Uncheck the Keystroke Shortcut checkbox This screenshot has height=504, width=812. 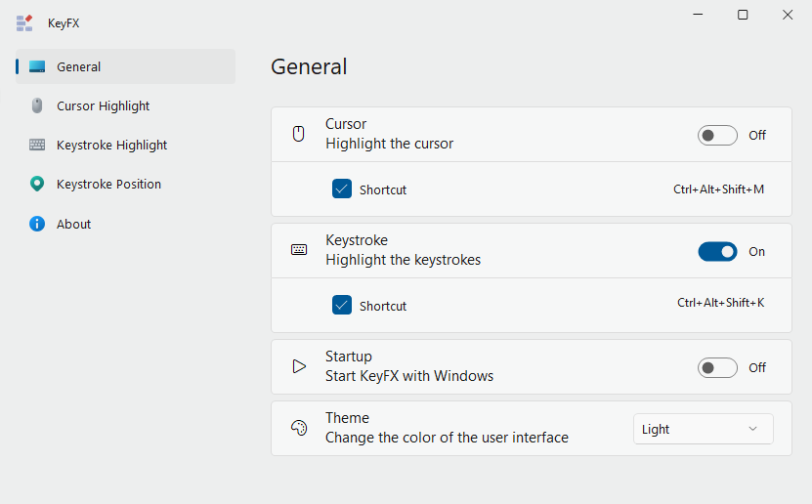(342, 306)
